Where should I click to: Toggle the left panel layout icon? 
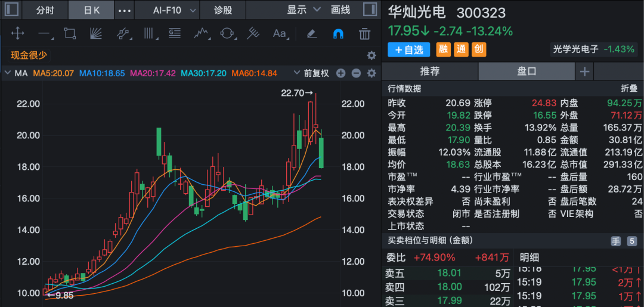pos(11,10)
